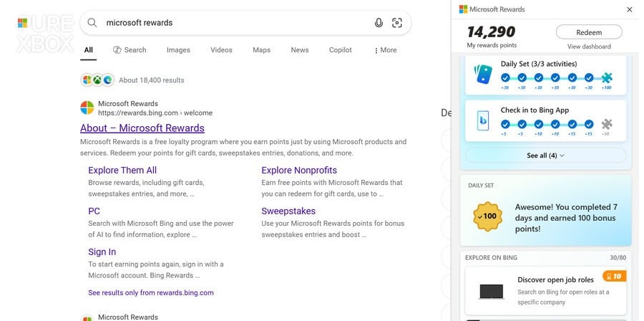Screen dimensions: 644x321
Task: Open the More dropdown in search tabs
Action: pyautogui.click(x=385, y=50)
